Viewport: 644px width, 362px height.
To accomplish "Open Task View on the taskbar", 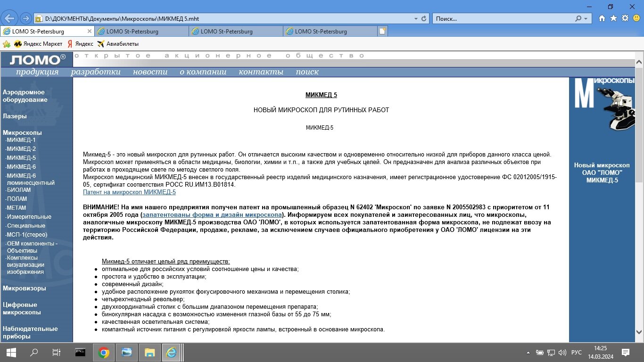I will (57, 352).
